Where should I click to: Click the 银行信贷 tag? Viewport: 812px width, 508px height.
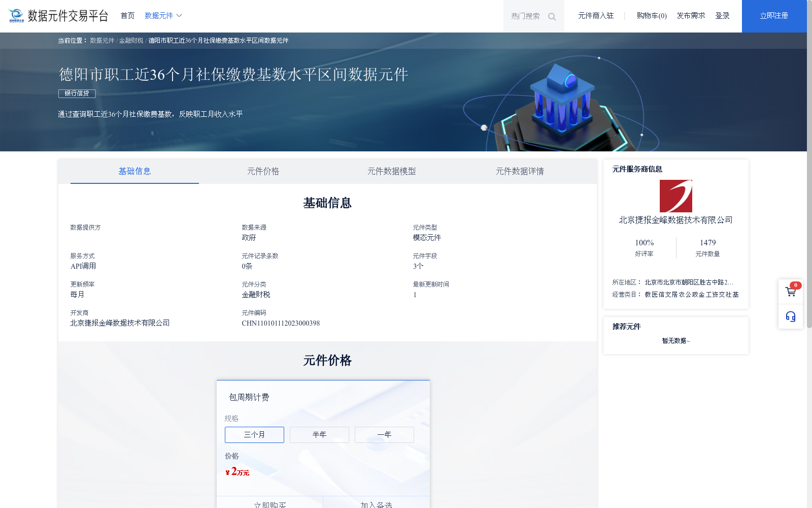[x=77, y=93]
